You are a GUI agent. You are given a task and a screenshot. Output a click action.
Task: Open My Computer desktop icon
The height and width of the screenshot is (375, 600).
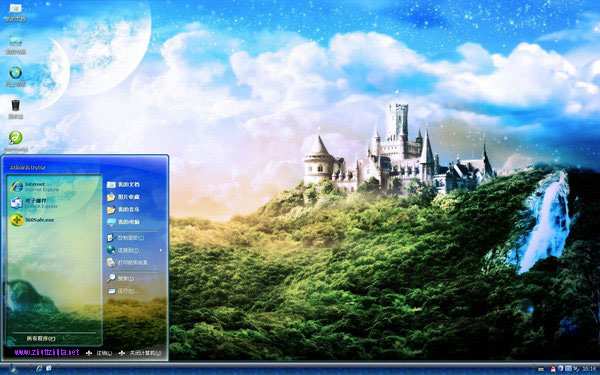coord(15,44)
